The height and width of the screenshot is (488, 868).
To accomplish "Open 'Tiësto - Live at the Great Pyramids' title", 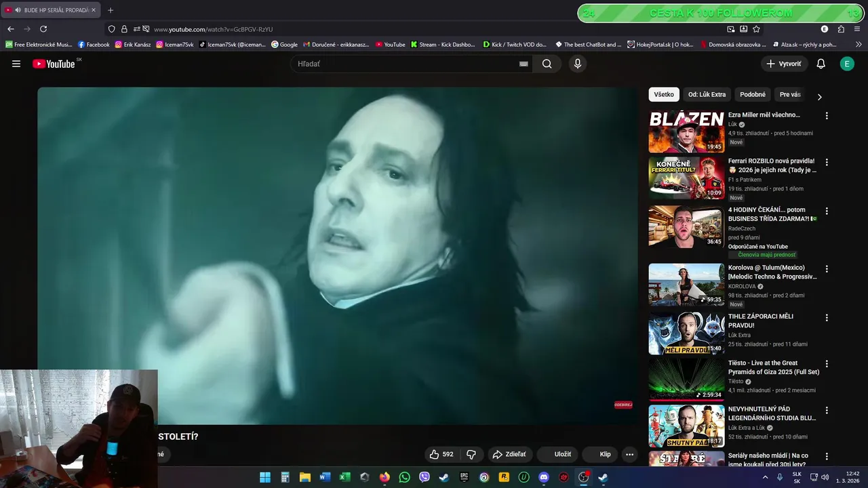I will tap(774, 367).
